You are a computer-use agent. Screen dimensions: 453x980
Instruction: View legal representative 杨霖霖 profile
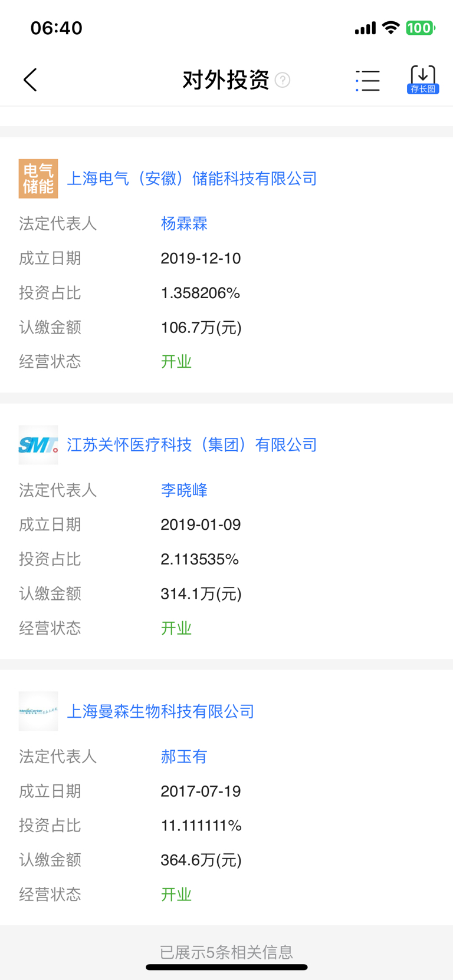[184, 224]
